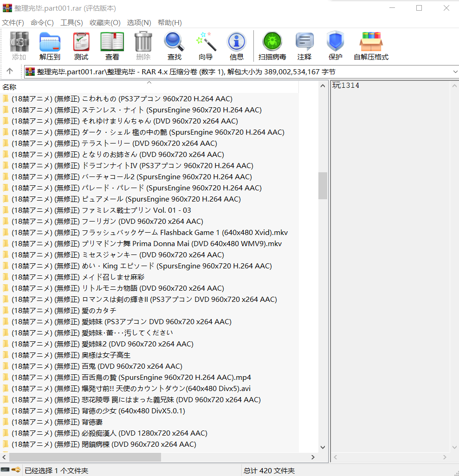Open the 选项(N) menu
This screenshot has width=459, height=476.
139,23
